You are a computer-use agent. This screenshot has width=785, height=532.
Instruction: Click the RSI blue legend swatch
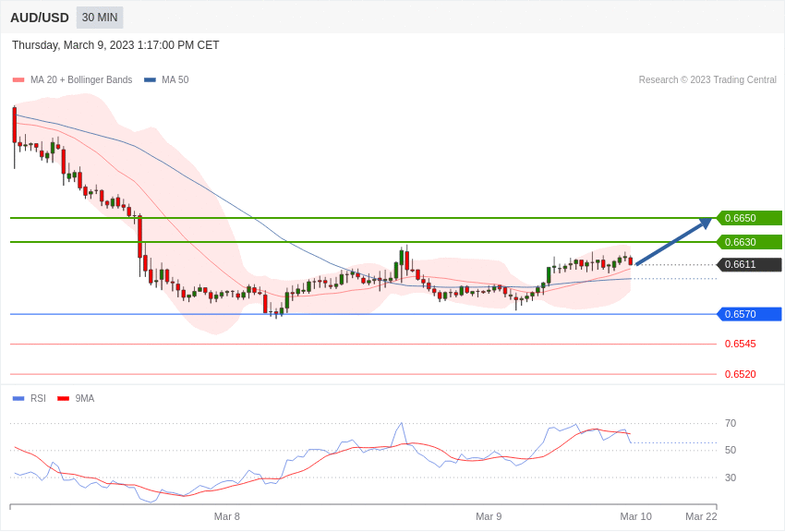[x=18, y=399]
